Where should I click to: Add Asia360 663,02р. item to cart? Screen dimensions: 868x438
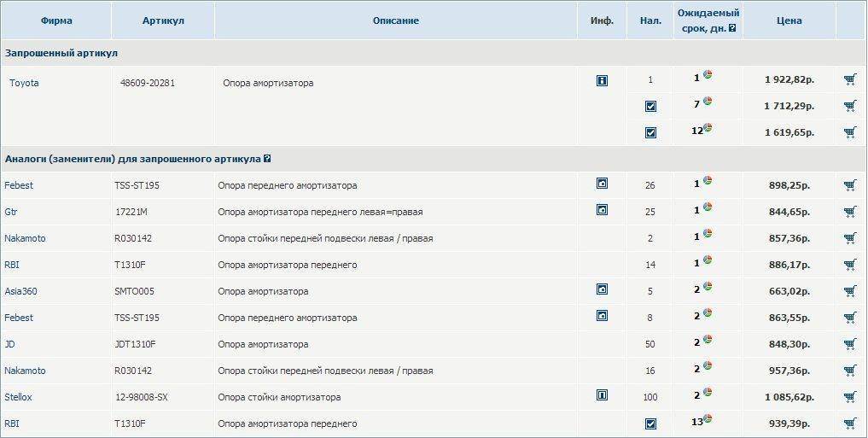pyautogui.click(x=850, y=291)
